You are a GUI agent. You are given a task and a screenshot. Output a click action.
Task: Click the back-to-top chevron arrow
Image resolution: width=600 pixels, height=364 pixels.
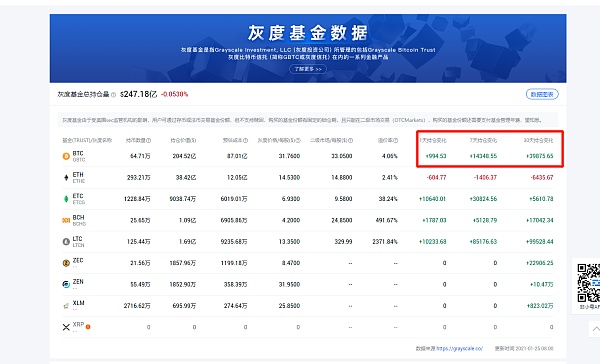(x=595, y=329)
